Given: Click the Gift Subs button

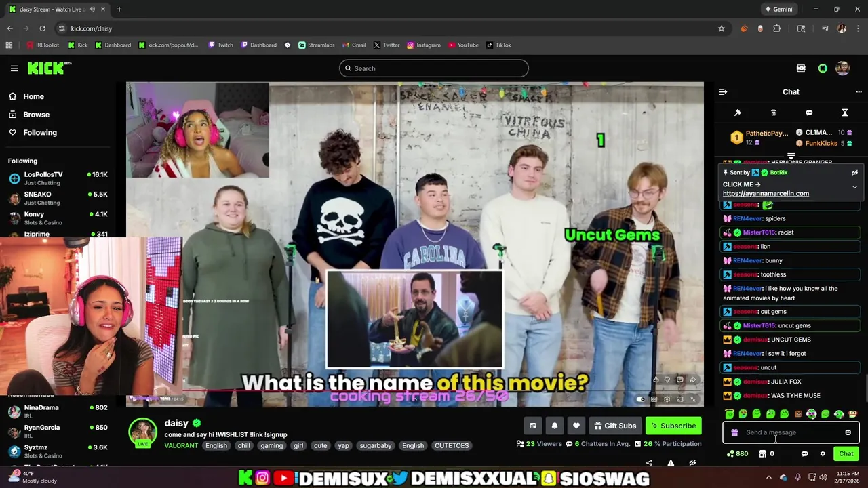Looking at the screenshot, I should point(615,426).
